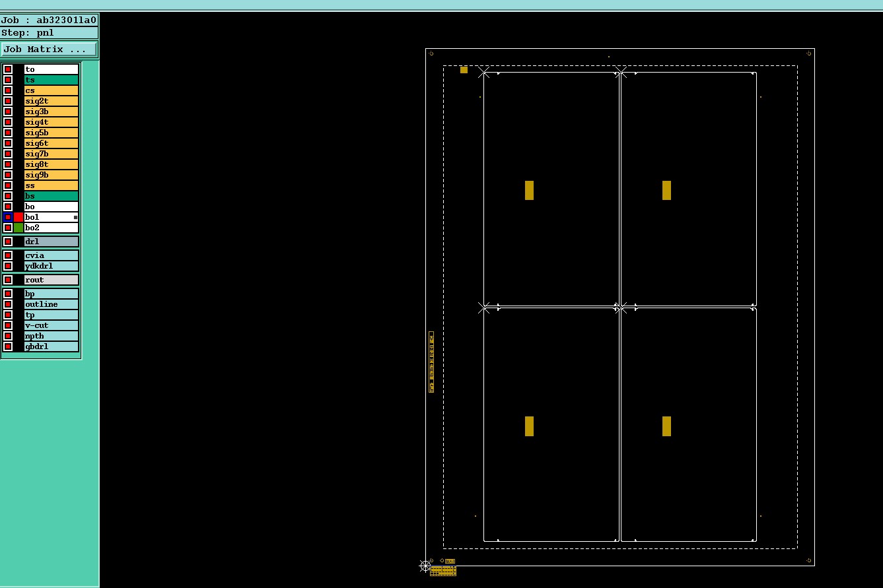Click the small yellow square inside the dashed border's top-left corner
Image resolution: width=883 pixels, height=588 pixels.
click(x=464, y=70)
